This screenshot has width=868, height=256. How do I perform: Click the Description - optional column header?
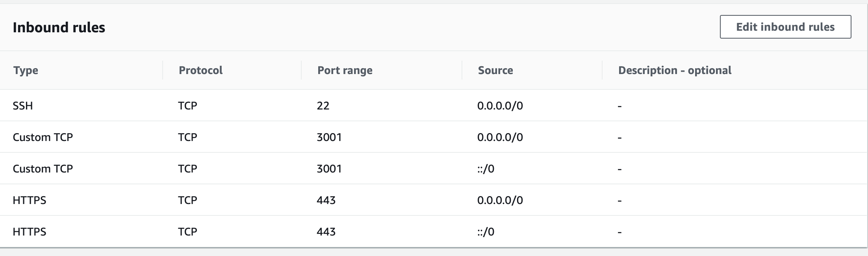(x=675, y=70)
